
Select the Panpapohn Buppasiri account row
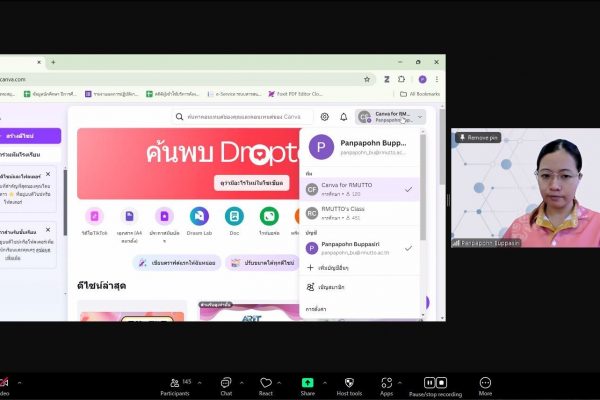tap(360, 248)
